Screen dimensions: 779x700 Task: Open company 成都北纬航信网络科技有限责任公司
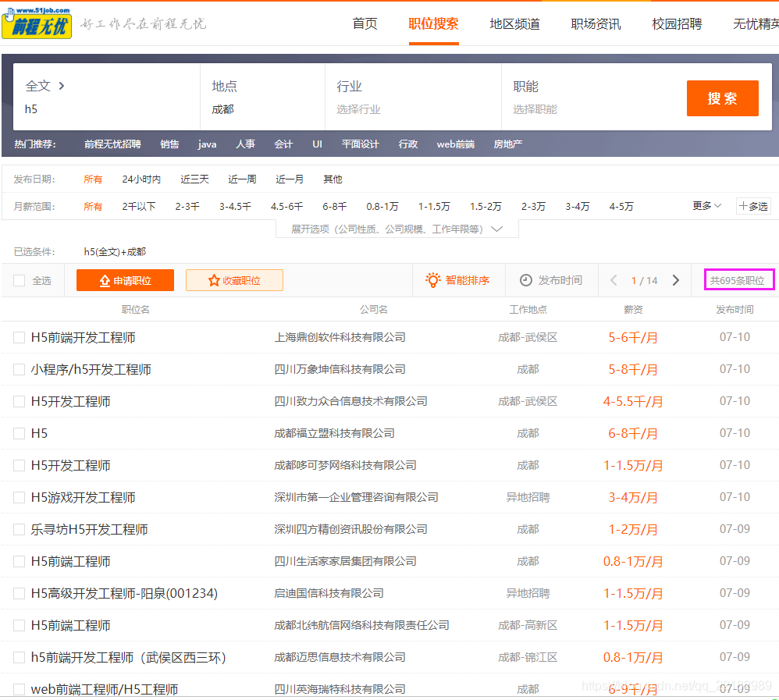(361, 626)
